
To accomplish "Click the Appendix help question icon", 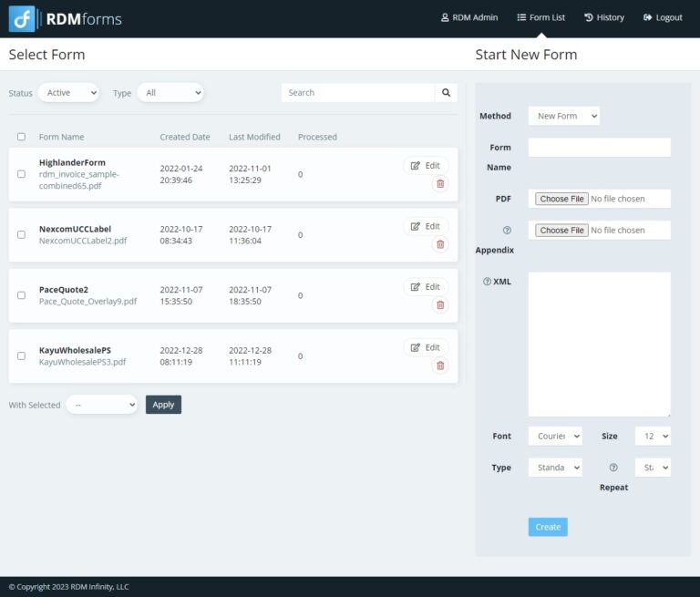I will click(x=507, y=231).
